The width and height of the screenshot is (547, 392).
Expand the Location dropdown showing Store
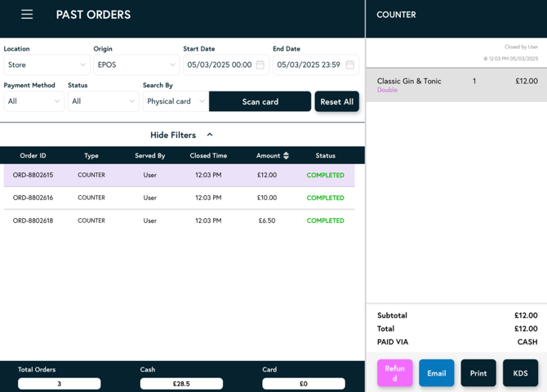pyautogui.click(x=47, y=65)
